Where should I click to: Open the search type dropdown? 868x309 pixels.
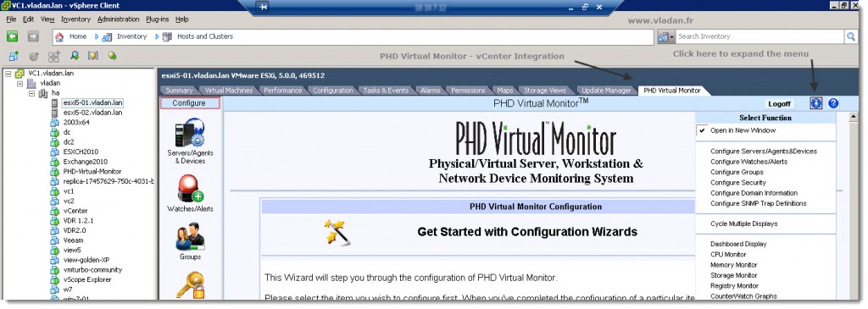(666, 36)
